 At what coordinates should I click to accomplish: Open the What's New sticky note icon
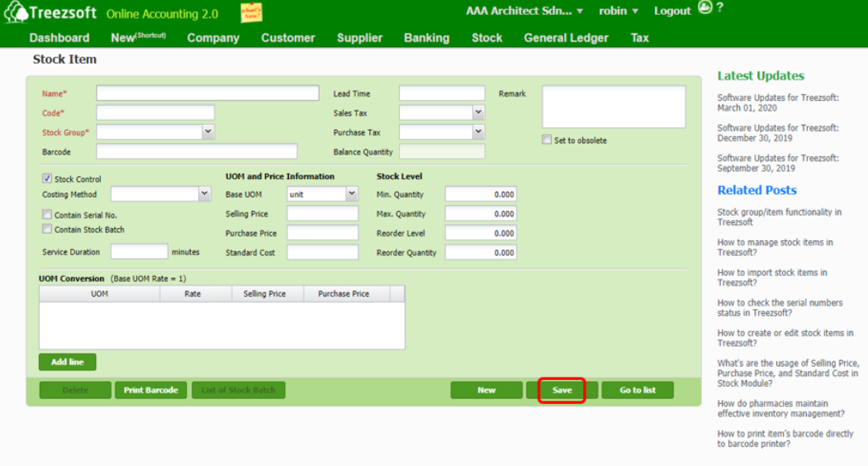pyautogui.click(x=251, y=12)
